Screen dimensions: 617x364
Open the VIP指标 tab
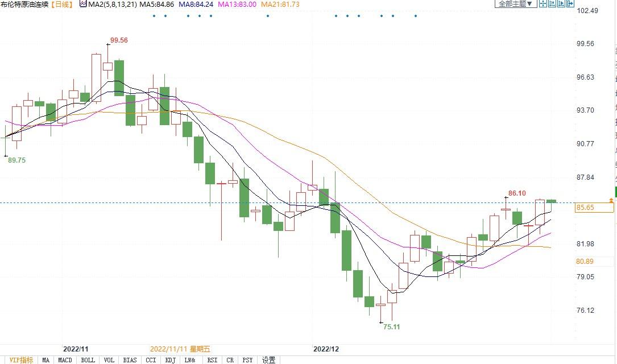[21, 359]
